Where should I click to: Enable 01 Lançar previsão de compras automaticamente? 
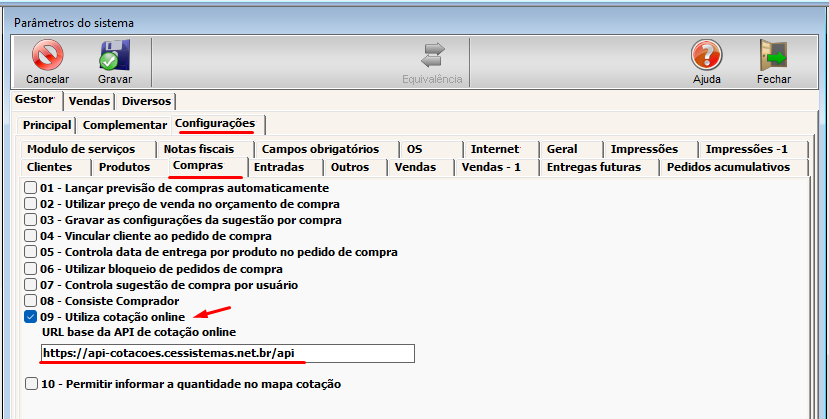click(31, 188)
